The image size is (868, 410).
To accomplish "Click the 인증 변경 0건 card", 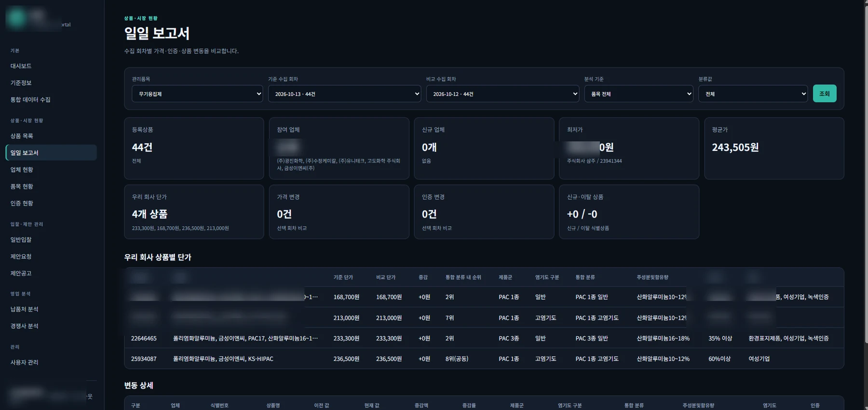I will pyautogui.click(x=484, y=212).
